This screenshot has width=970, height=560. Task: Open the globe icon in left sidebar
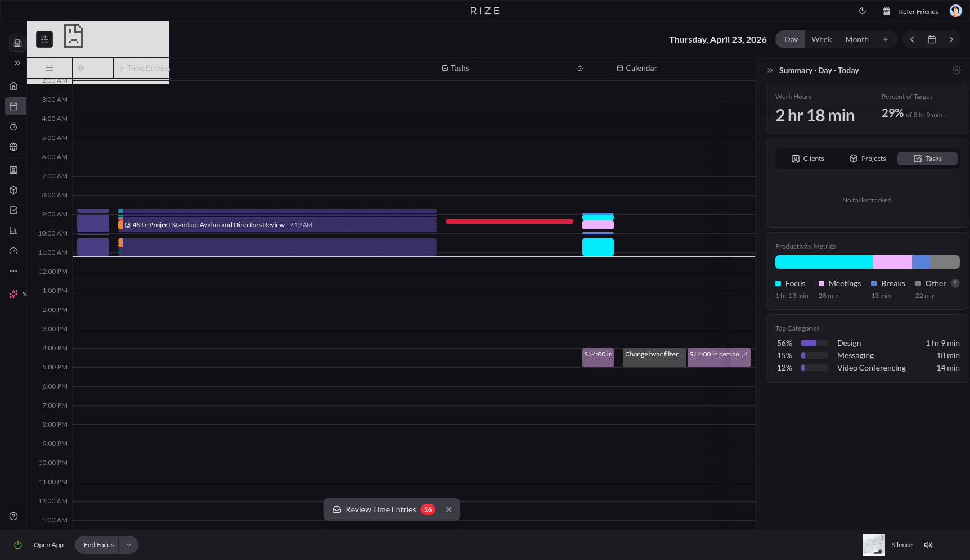point(14,147)
